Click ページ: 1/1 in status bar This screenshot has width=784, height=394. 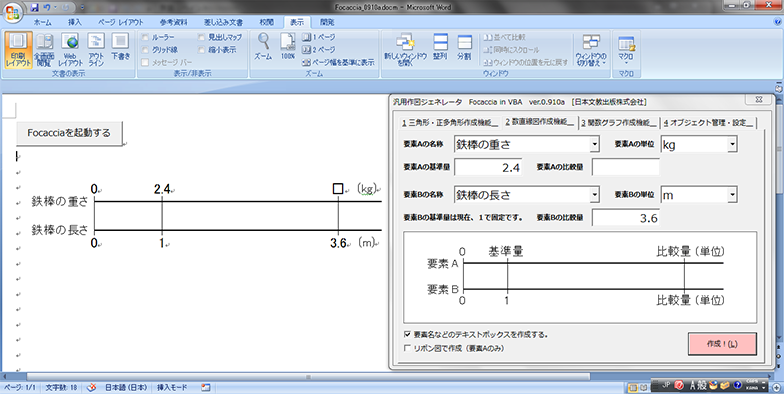[20, 388]
